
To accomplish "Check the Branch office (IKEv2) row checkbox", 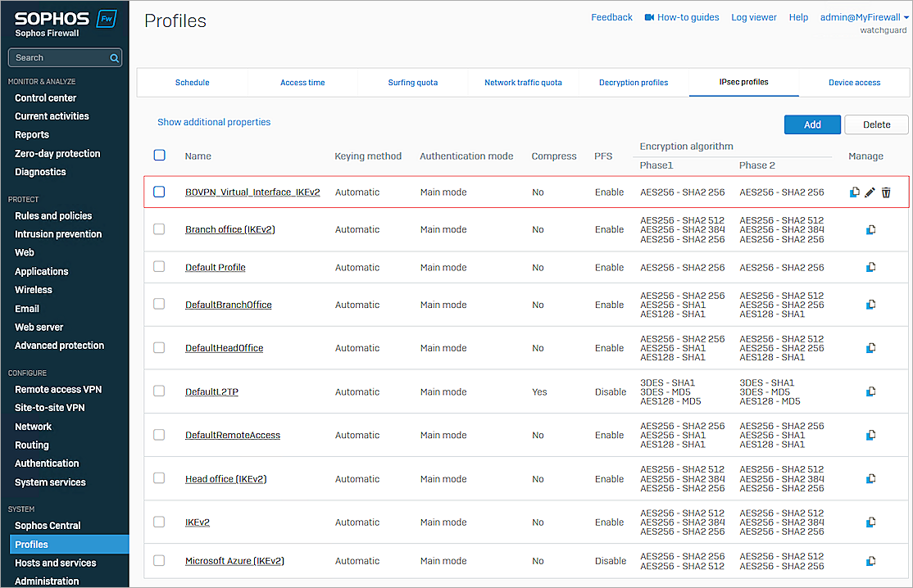I will pos(159,229).
